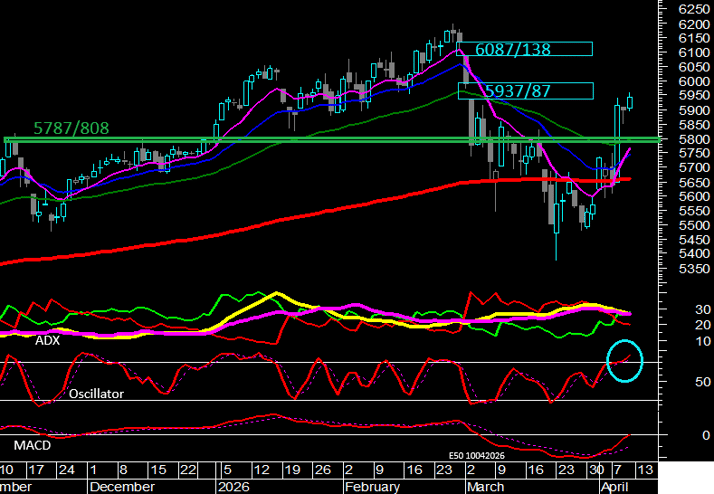Screen dimensions: 714x494
Task: Click the March label on time axis
Action: click(485, 486)
